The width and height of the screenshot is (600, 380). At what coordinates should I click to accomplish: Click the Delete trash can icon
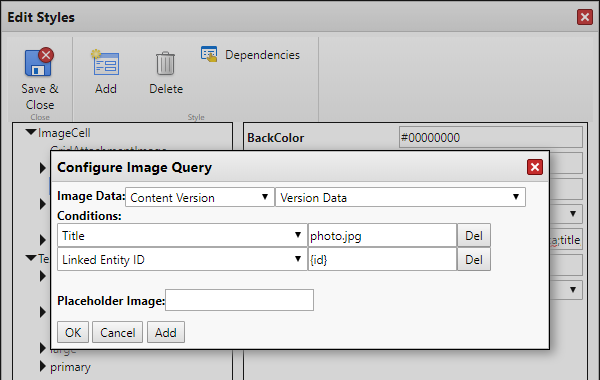coord(165,63)
